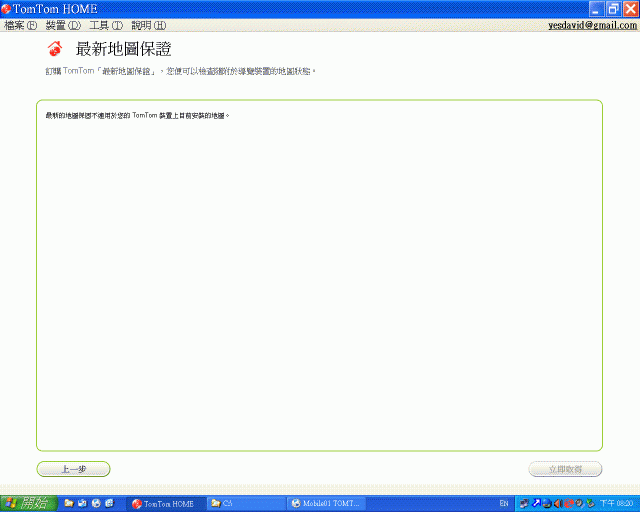This screenshot has width=640, height=512.
Task: Click the EN language bar indicator
Action: tap(504, 503)
